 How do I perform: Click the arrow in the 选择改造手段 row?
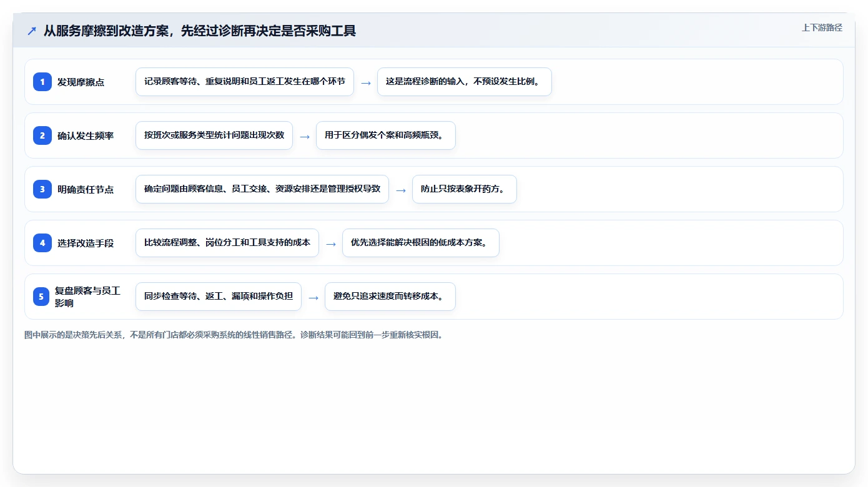tap(331, 243)
